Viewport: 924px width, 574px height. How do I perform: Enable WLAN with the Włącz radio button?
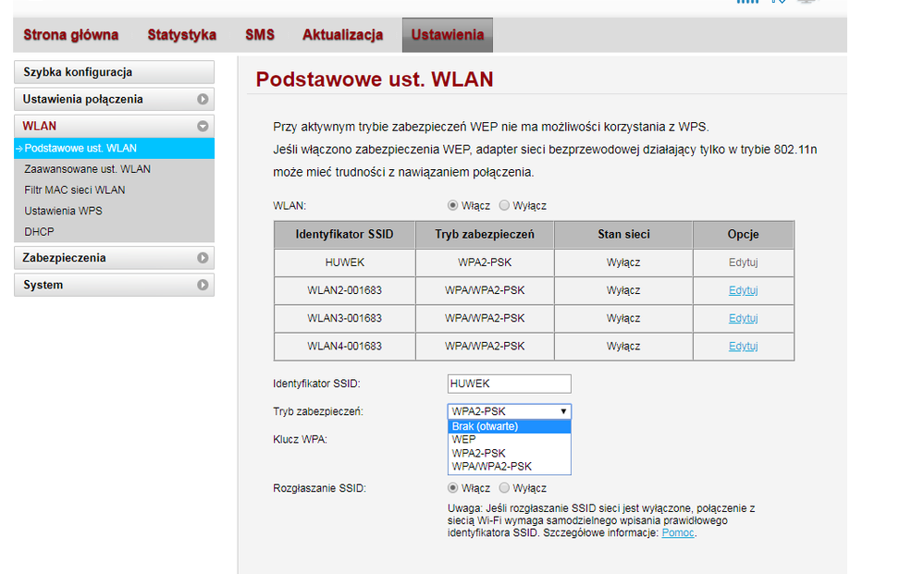tap(452, 205)
